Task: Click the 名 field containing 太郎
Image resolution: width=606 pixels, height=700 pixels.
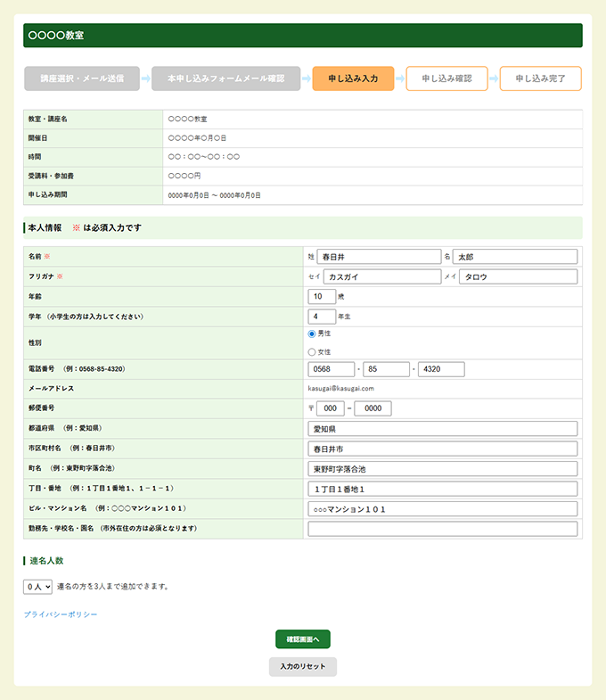Action: (x=515, y=257)
